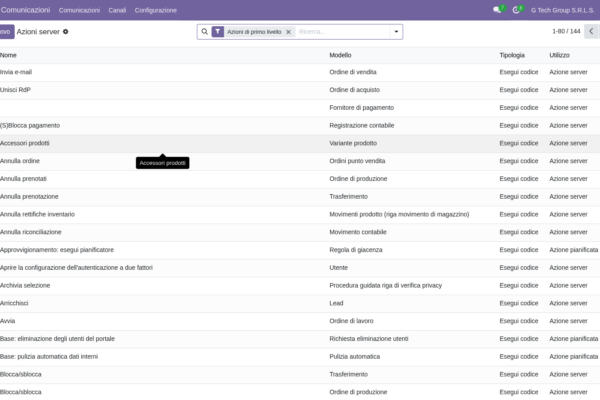Viewport: 600px width, 400px height.
Task: Click the Regola di giacenza model cell
Action: tap(356, 250)
